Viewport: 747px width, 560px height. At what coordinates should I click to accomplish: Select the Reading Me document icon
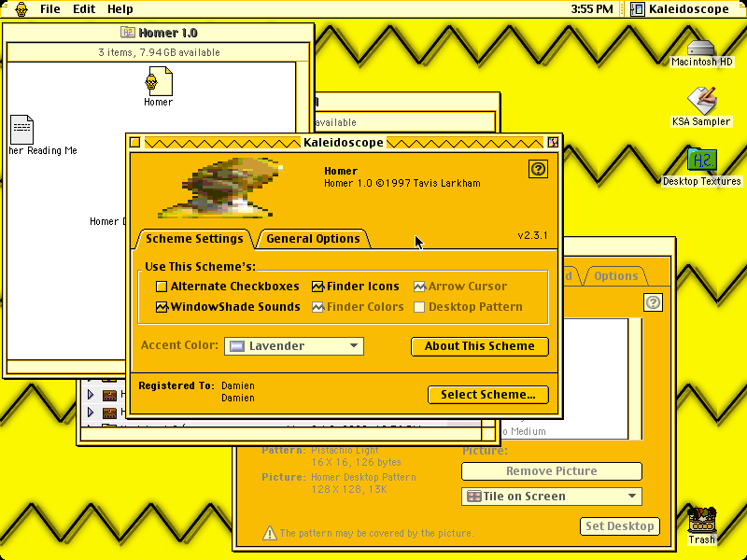click(21, 130)
